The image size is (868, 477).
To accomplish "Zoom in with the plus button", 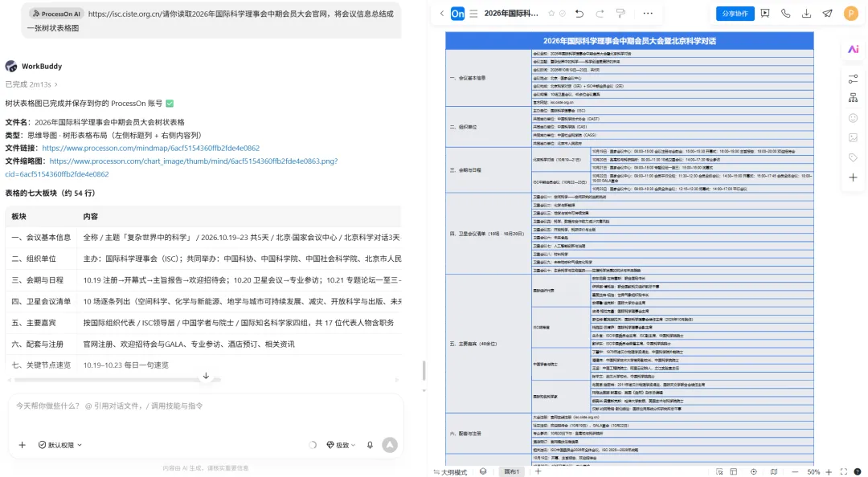I will pos(829,472).
